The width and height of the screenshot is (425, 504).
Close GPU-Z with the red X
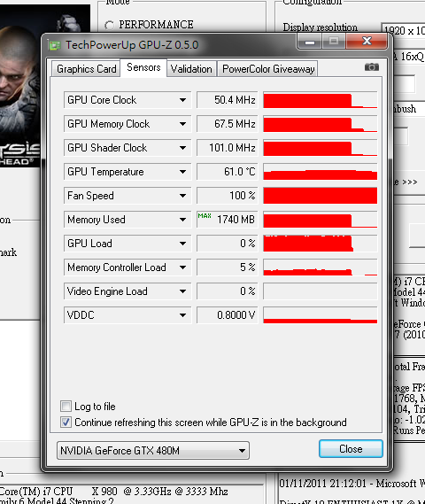(x=367, y=42)
